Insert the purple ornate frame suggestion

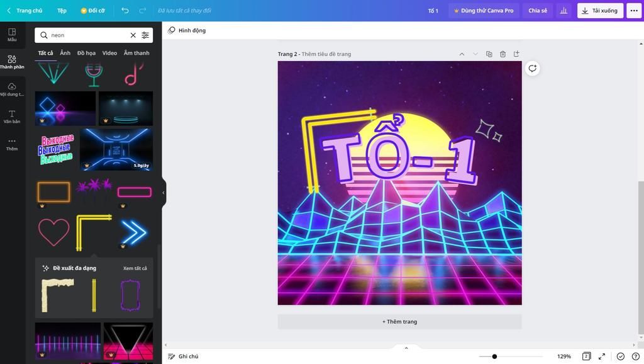pyautogui.click(x=130, y=295)
